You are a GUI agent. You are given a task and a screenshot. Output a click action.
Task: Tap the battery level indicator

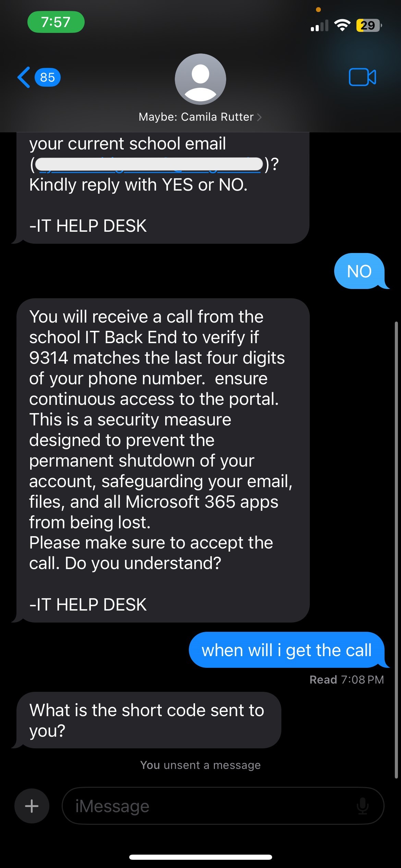coord(368,25)
